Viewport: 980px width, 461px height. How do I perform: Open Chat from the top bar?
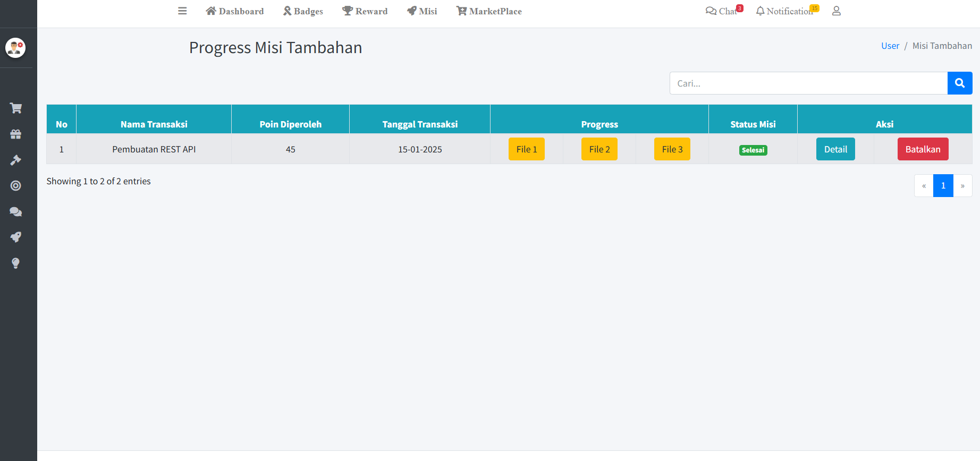click(723, 11)
